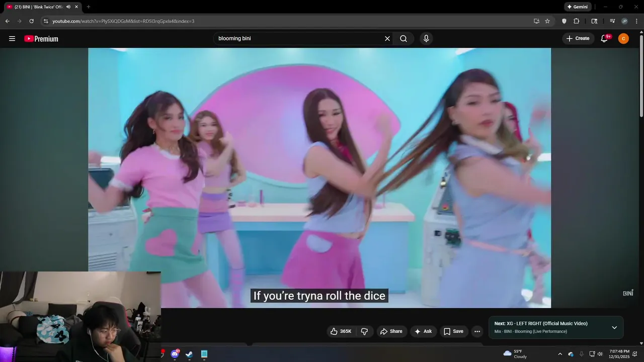The image size is (644, 362).
Task: Close the BINI Blink Twice tab
Action: tap(76, 7)
